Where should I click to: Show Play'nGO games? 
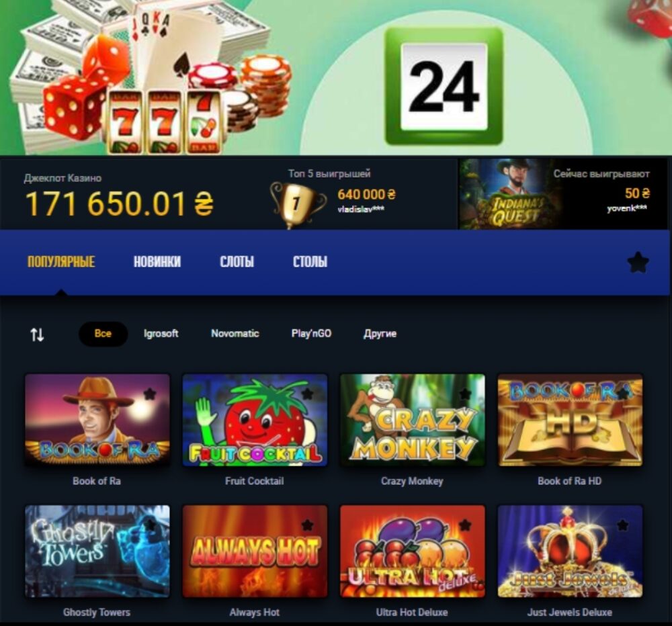coord(312,333)
